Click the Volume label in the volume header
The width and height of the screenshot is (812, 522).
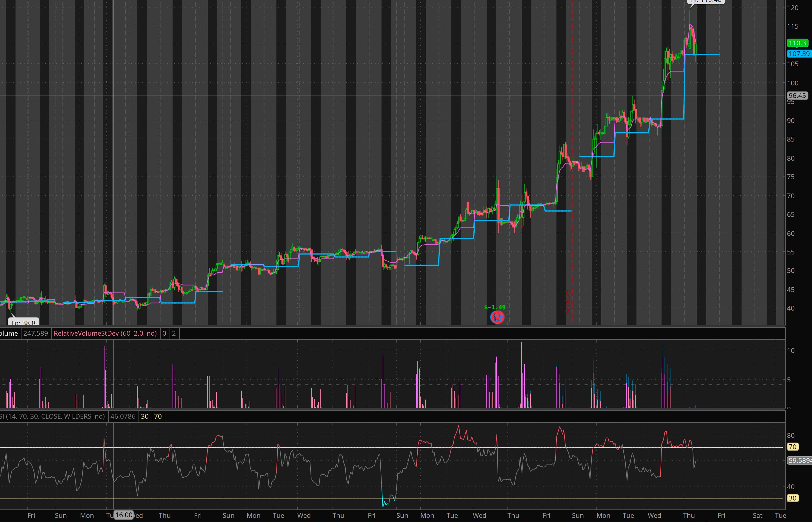[x=9, y=333]
